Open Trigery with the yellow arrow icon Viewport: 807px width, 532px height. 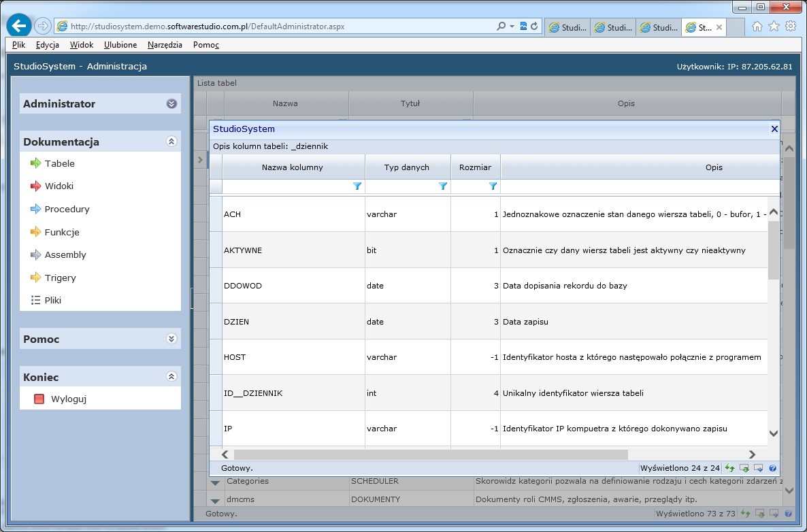pyautogui.click(x=35, y=278)
